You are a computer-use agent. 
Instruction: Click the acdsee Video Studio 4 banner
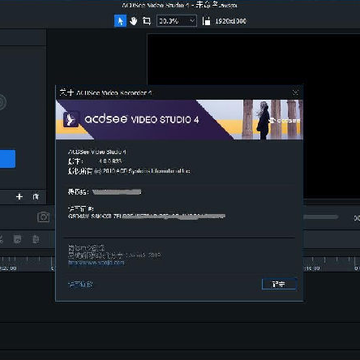pyautogui.click(x=179, y=119)
